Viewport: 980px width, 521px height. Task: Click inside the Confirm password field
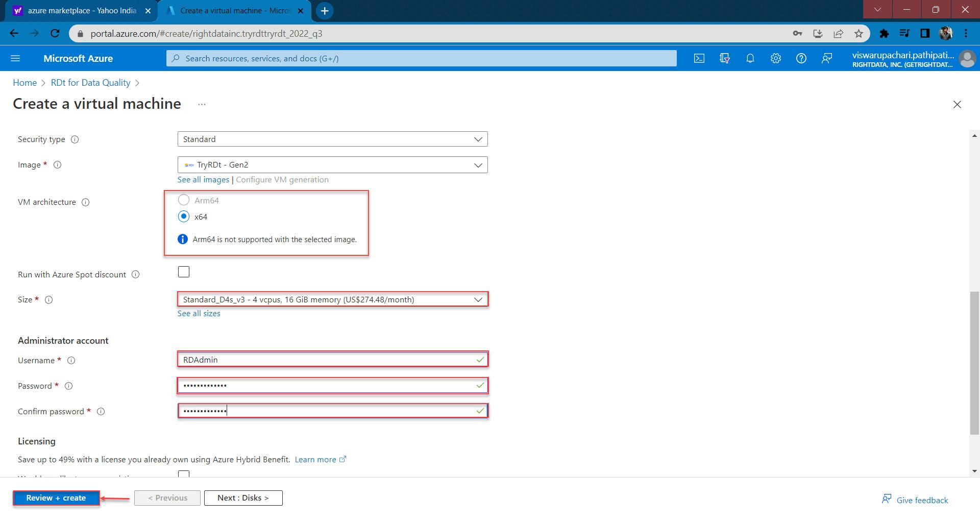pos(332,411)
